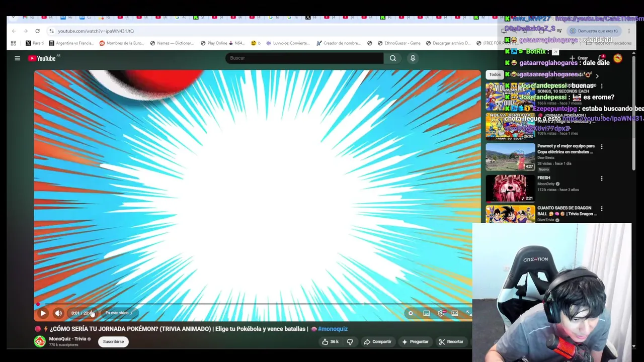Focus the Buscar search field

coord(304,58)
